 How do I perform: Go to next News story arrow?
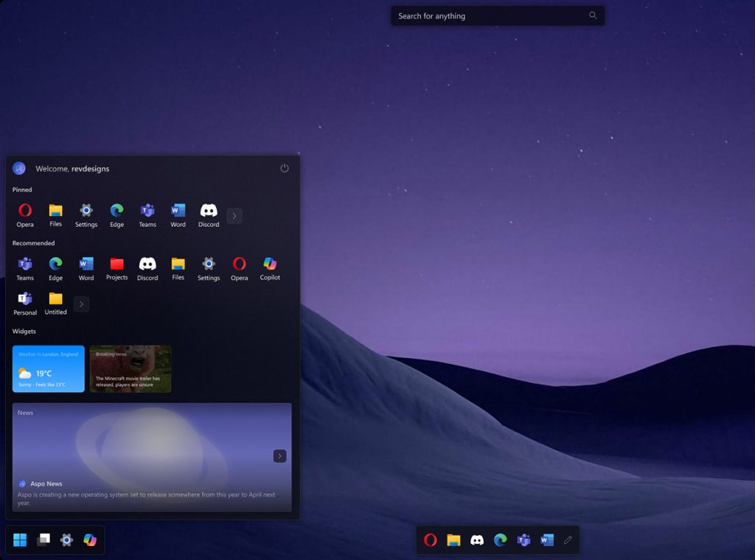pyautogui.click(x=279, y=456)
